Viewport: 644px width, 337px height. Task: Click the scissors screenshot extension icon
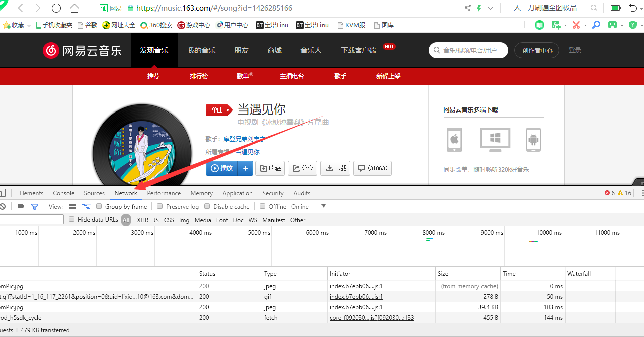coord(576,24)
